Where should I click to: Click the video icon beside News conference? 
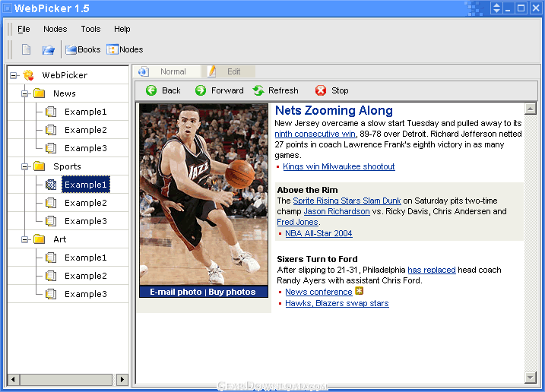(x=359, y=291)
